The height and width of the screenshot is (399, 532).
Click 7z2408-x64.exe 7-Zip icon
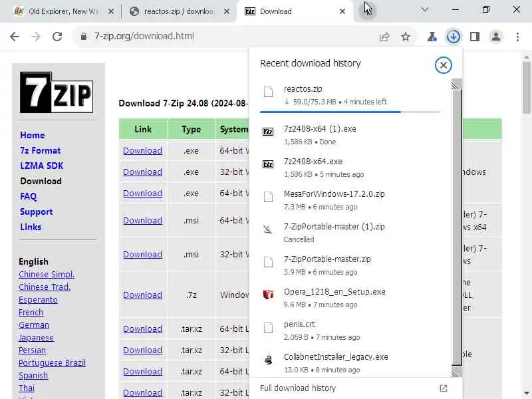tap(268, 164)
